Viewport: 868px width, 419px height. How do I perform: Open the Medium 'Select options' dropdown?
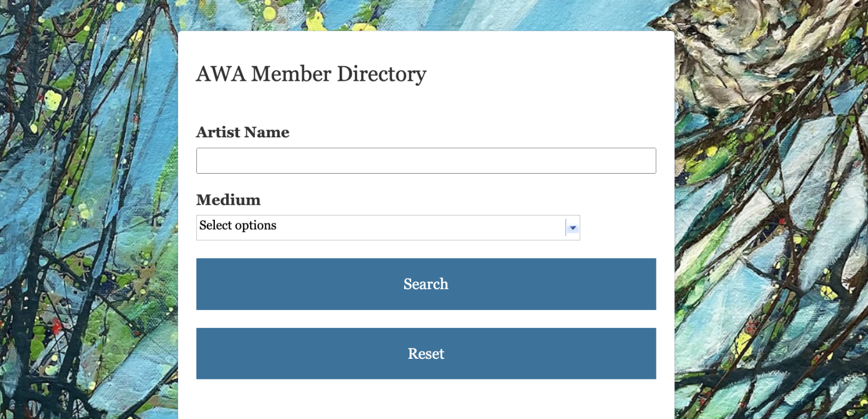388,227
